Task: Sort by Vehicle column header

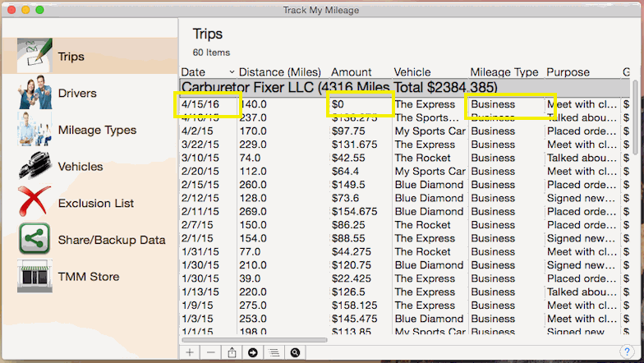Action: (412, 72)
